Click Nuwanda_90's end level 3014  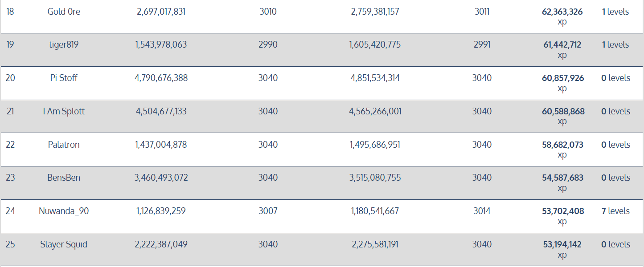pyautogui.click(x=482, y=211)
